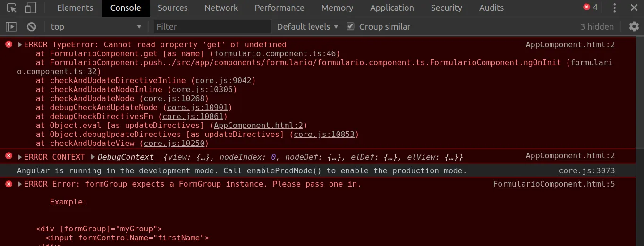Open console settings gear icon
The image size is (644, 246).
[x=634, y=27]
